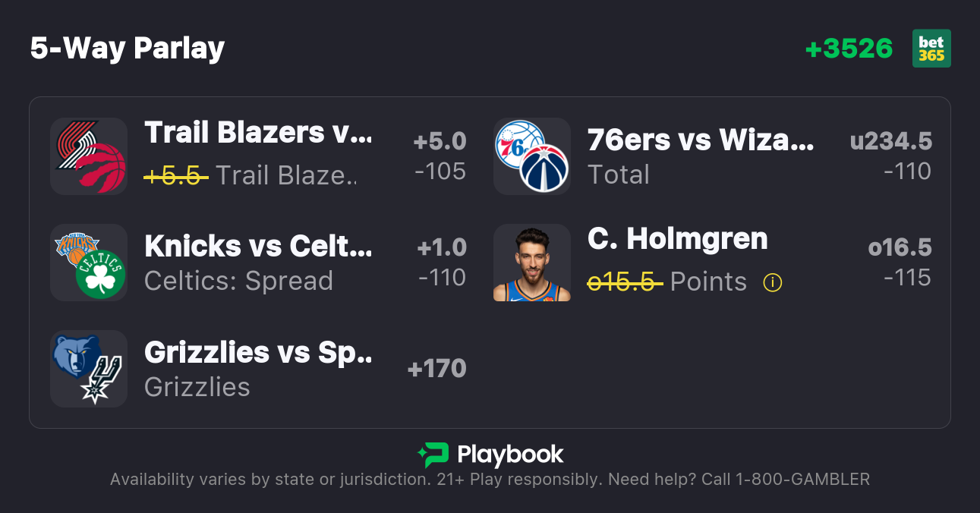Click the Grizzlies vs Spurs team logos

89,369
